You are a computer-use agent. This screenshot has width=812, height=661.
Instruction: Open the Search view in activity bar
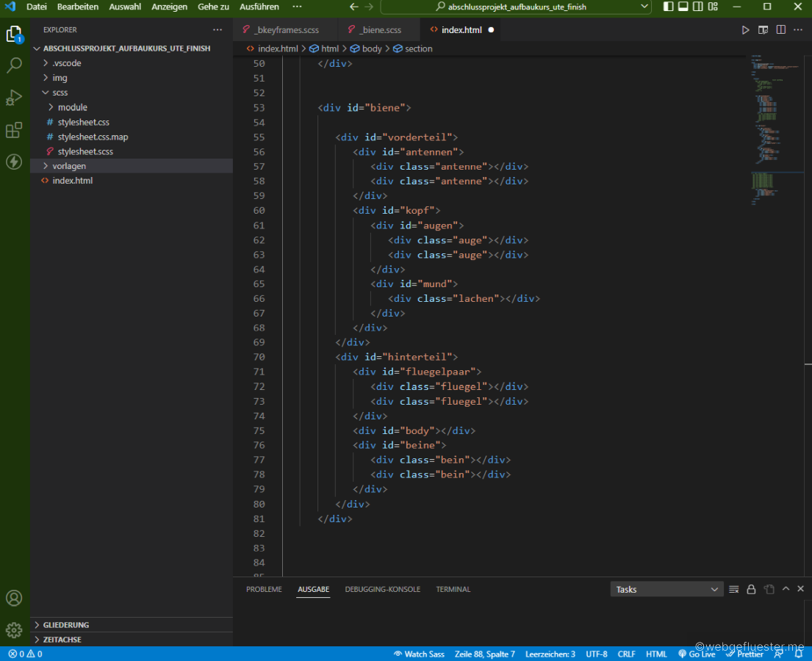[14, 65]
